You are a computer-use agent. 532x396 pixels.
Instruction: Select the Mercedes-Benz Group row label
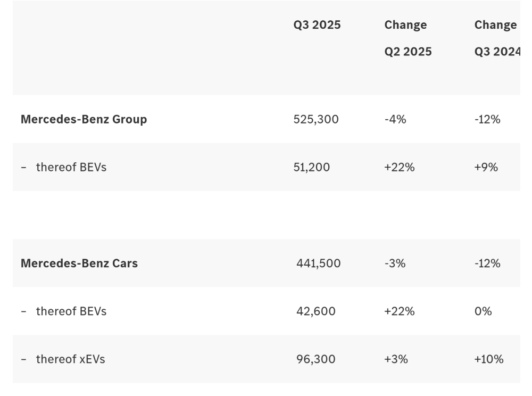point(84,119)
